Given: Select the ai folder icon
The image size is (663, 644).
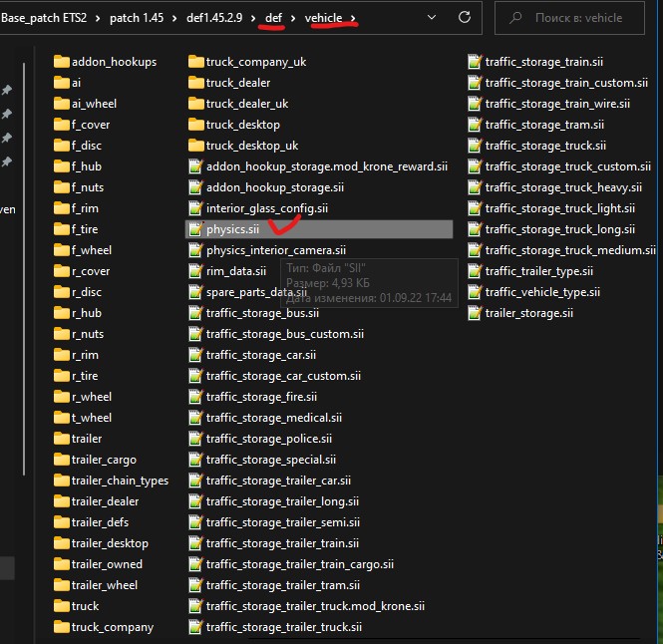Looking at the screenshot, I should (61, 83).
